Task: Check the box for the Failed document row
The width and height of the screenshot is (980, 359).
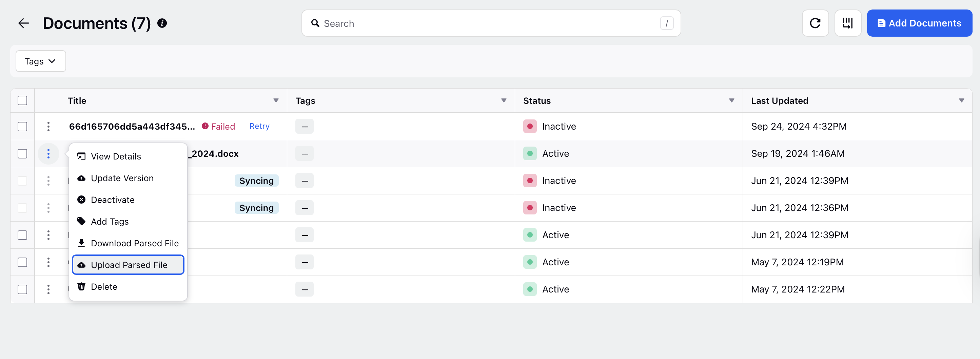Action: click(22, 126)
